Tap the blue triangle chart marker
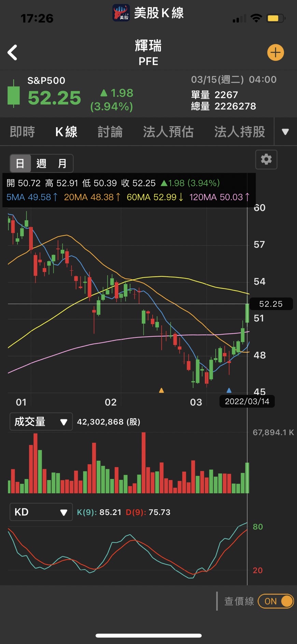This screenshot has width=297, height=644. (x=229, y=390)
